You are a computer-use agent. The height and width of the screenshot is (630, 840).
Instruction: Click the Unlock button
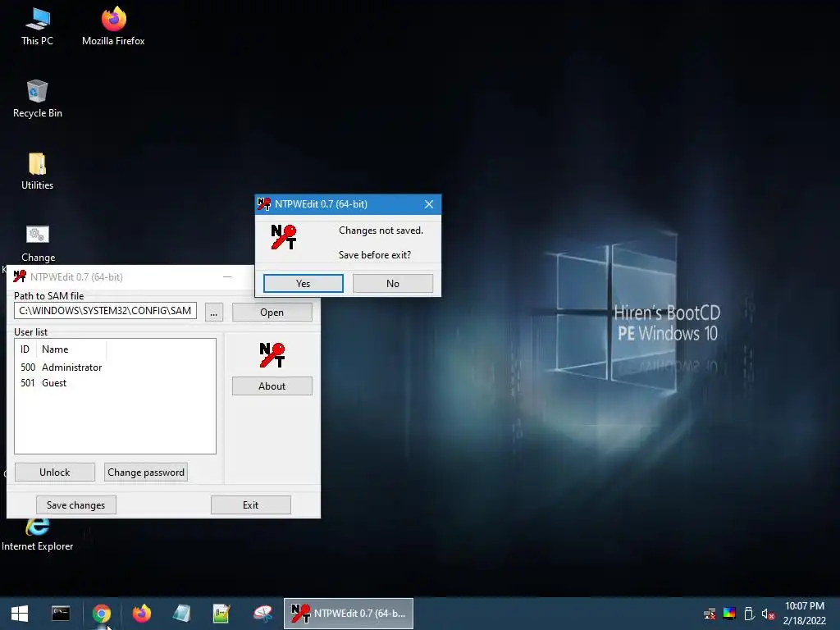coord(55,472)
